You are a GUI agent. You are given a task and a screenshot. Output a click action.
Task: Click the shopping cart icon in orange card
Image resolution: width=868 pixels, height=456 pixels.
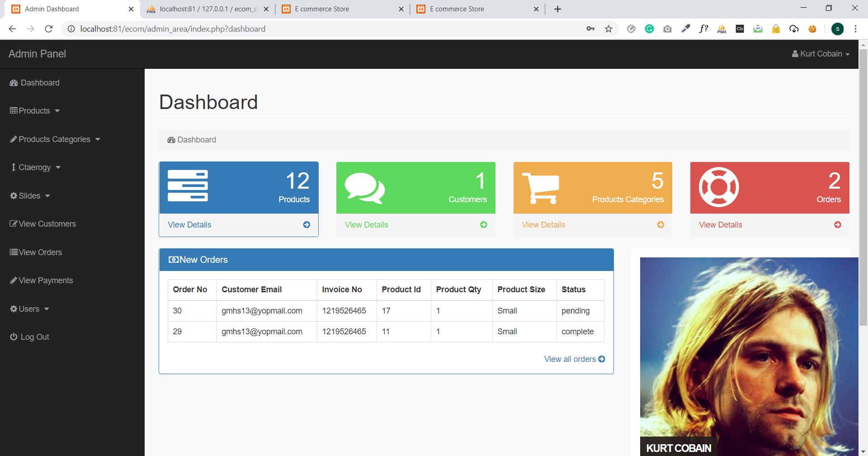click(541, 188)
